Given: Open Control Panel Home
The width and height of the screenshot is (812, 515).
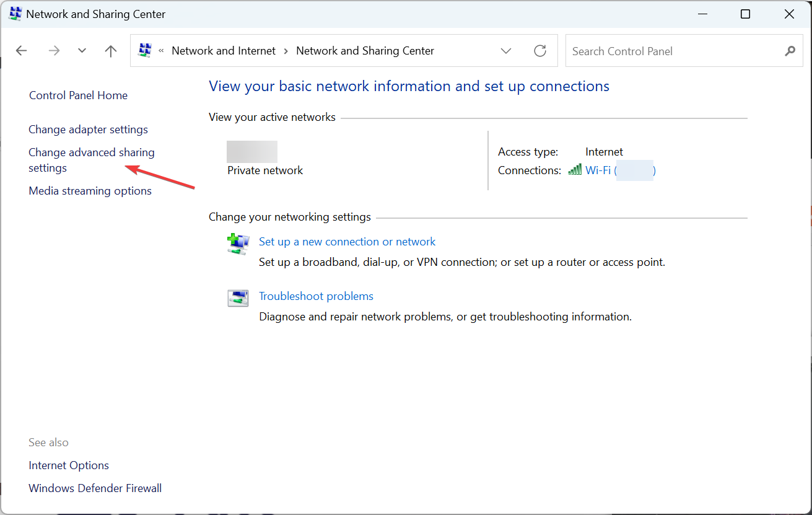Looking at the screenshot, I should pyautogui.click(x=78, y=95).
